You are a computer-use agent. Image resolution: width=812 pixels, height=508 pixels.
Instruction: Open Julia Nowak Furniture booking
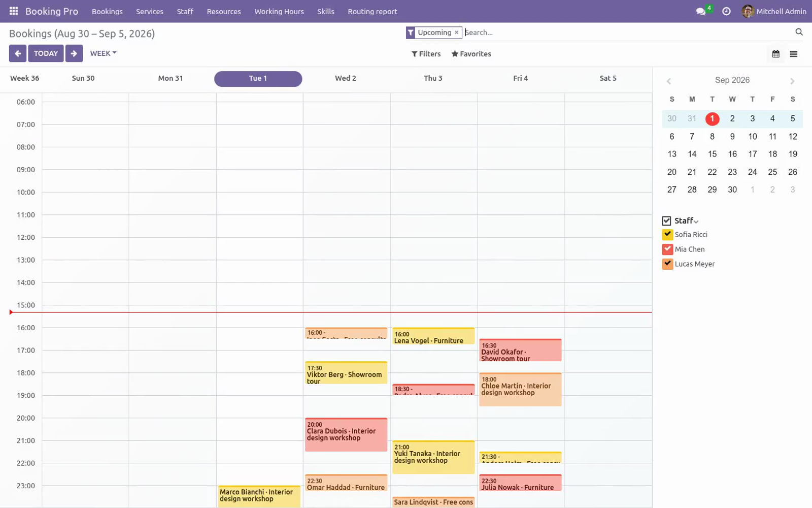pyautogui.click(x=520, y=483)
